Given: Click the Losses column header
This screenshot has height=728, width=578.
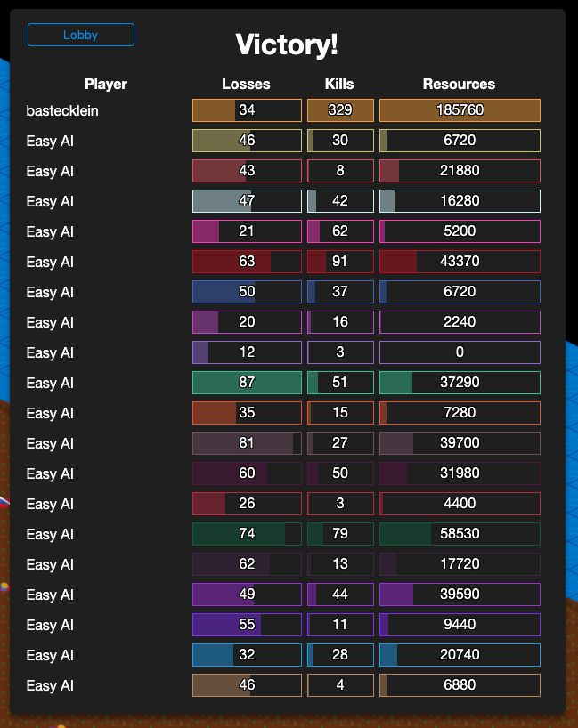Looking at the screenshot, I should point(247,84).
